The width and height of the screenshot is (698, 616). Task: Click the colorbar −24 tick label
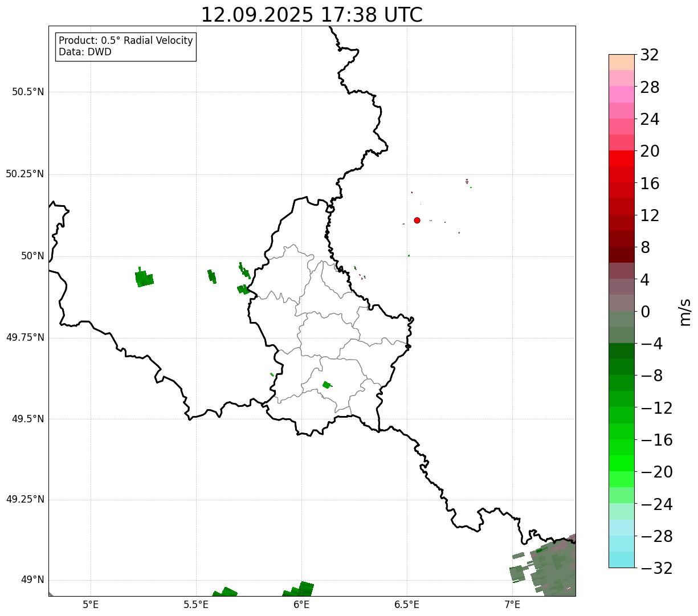(656, 504)
